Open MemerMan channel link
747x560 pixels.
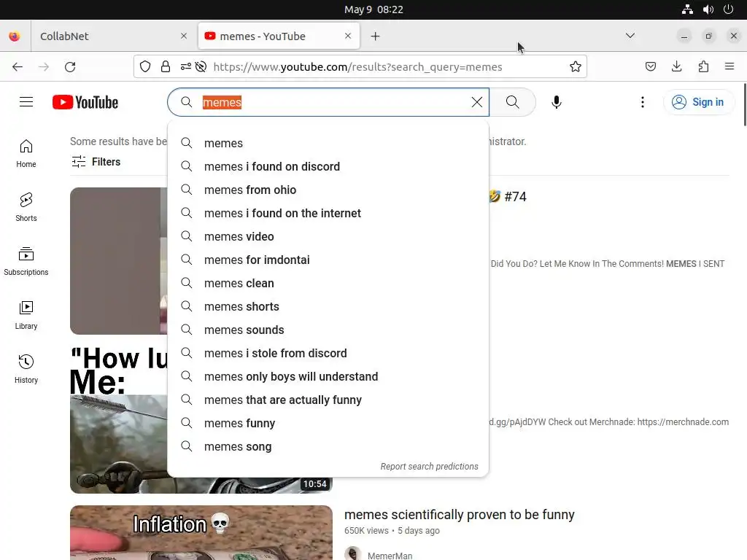point(390,555)
